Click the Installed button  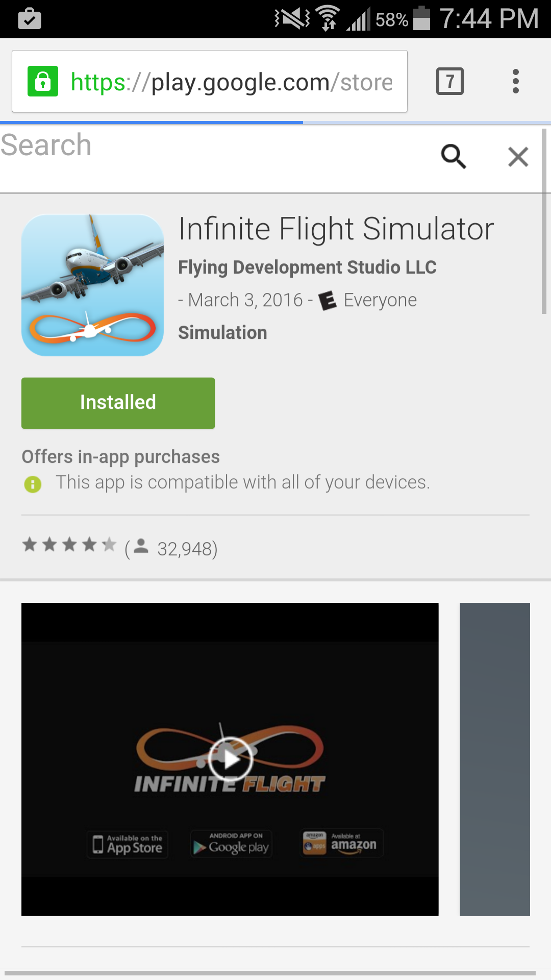(118, 403)
